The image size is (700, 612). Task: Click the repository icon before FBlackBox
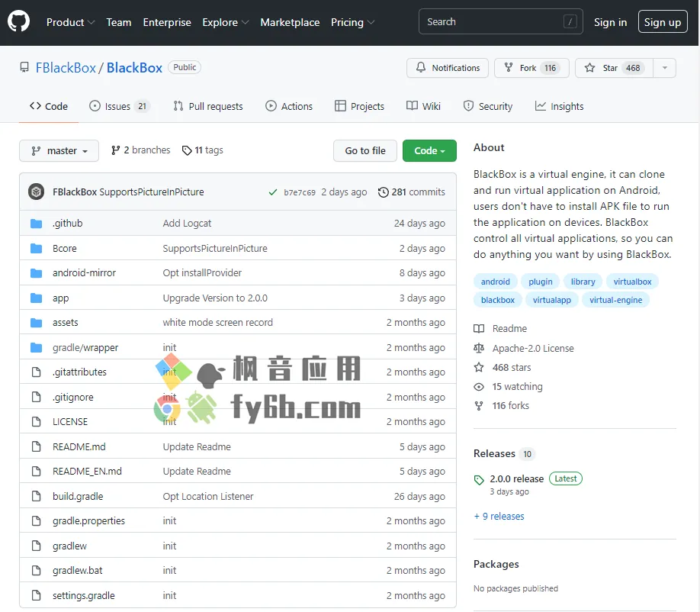point(24,67)
